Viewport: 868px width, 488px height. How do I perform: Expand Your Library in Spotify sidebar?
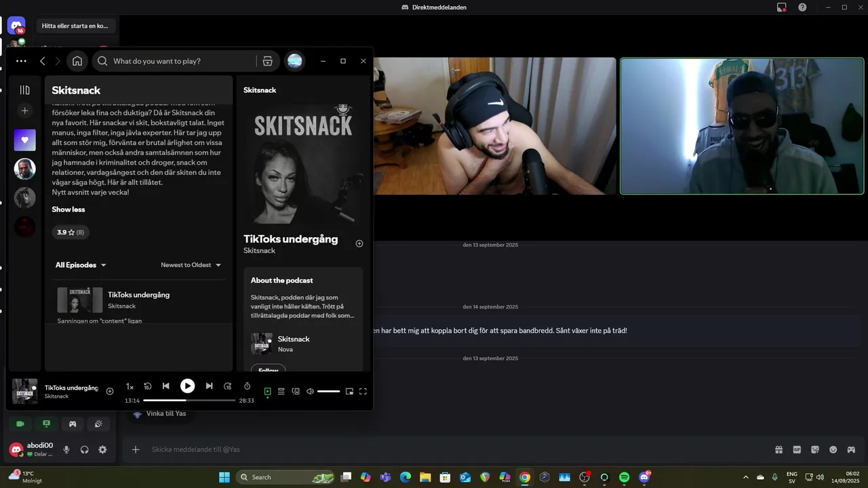click(25, 90)
